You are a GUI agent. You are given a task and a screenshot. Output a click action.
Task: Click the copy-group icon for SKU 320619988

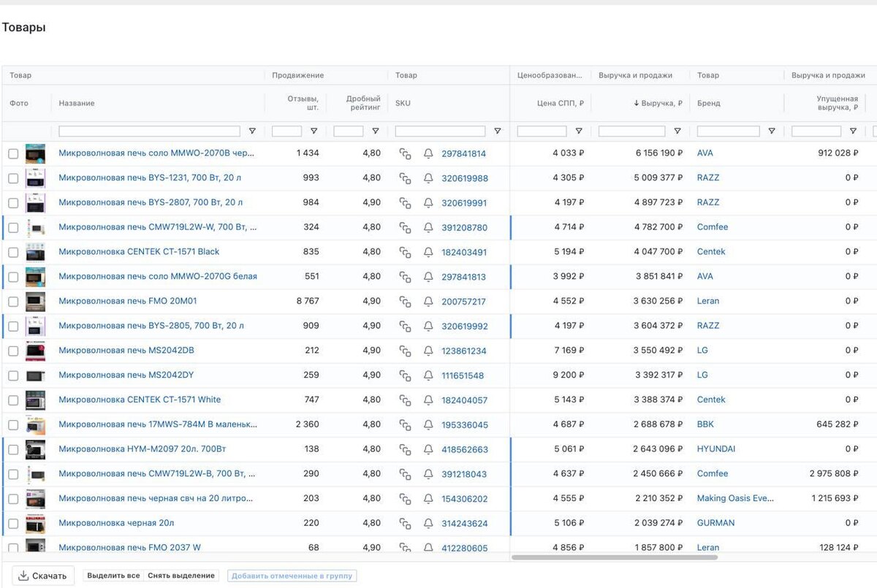pos(405,178)
